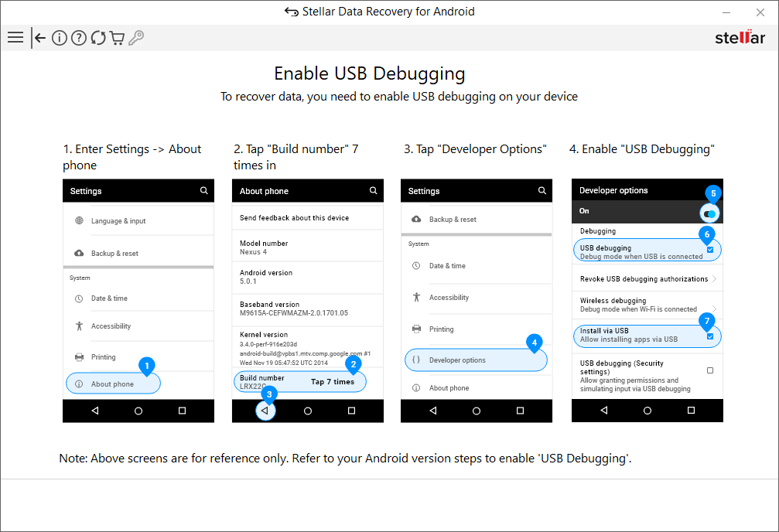
Task: Click the activation key icon
Action: tap(136, 37)
